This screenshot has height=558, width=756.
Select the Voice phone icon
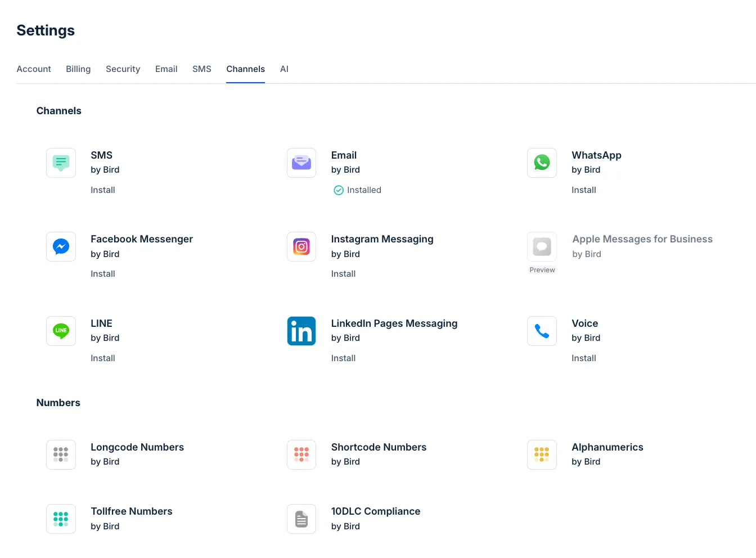click(542, 331)
